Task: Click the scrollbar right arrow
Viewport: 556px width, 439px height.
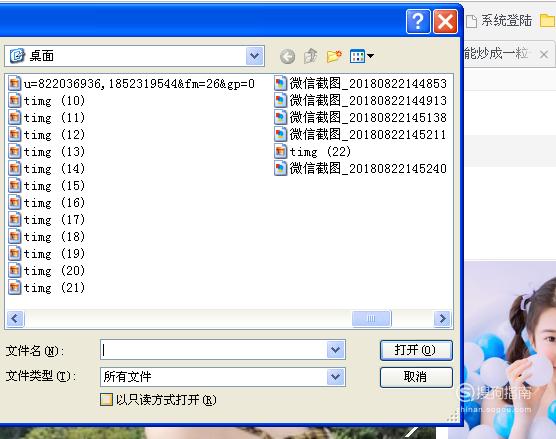Action: point(442,318)
